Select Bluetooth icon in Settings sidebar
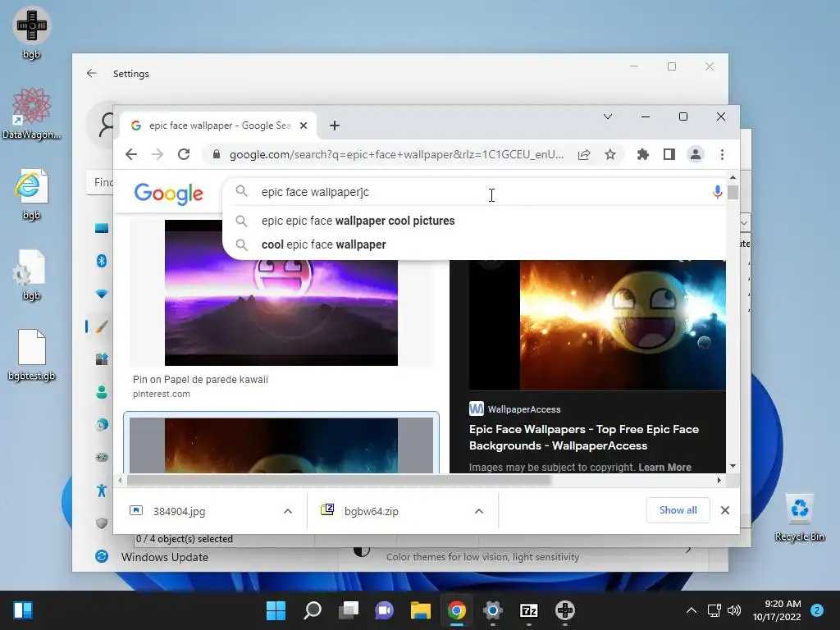 [102, 261]
